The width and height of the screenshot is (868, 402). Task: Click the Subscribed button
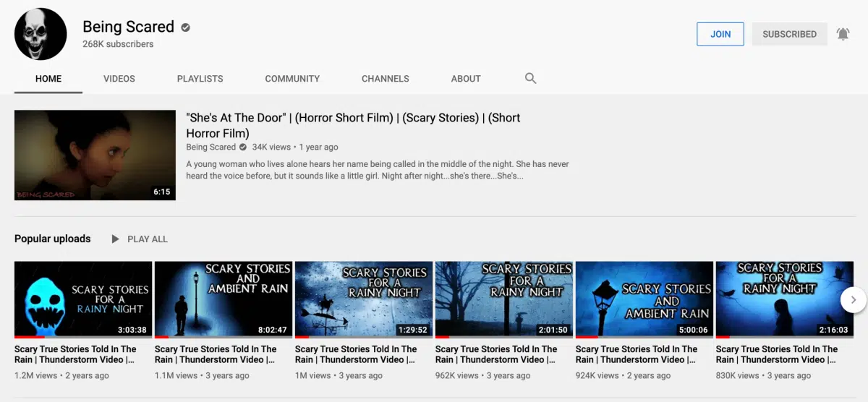point(790,34)
